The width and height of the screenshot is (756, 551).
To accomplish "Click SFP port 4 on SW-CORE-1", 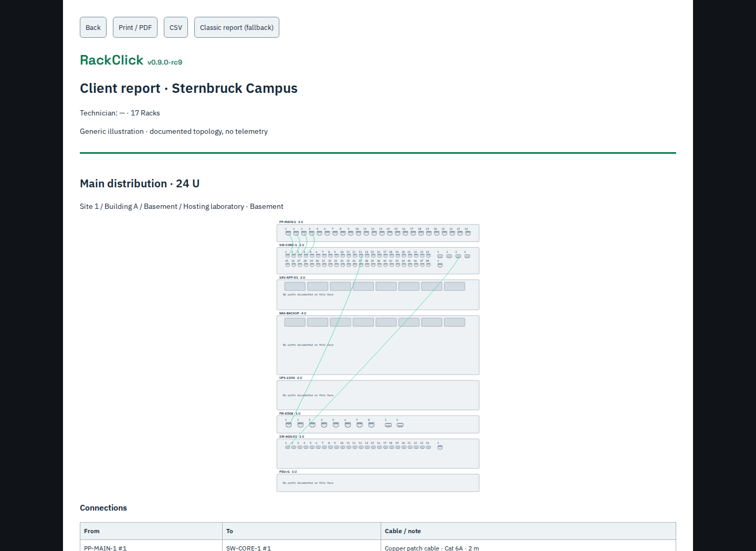I will point(467,256).
